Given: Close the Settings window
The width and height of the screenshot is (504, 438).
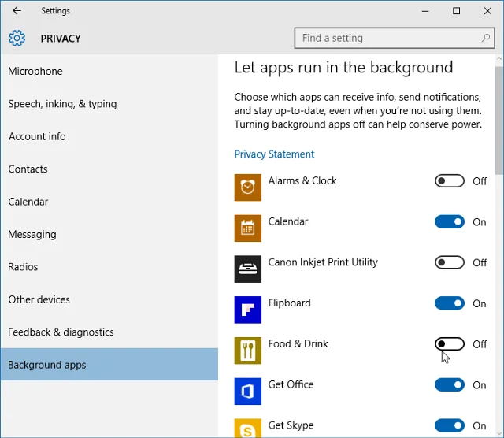Looking at the screenshot, I should point(487,11).
